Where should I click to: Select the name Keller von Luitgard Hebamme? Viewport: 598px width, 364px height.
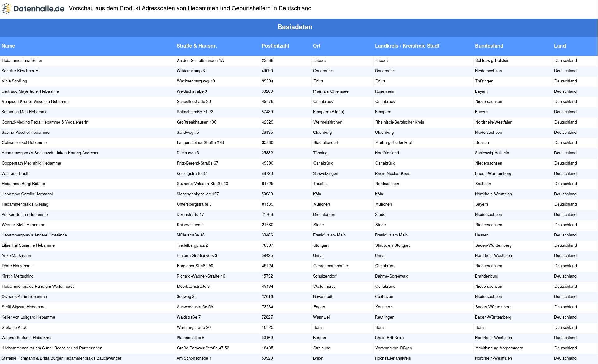pyautogui.click(x=28, y=317)
